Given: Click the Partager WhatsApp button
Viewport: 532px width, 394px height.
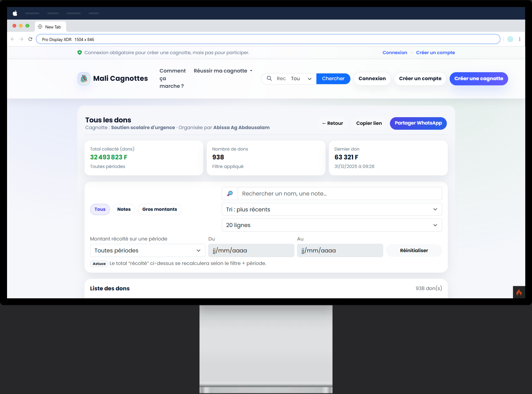Looking at the screenshot, I should click(418, 123).
